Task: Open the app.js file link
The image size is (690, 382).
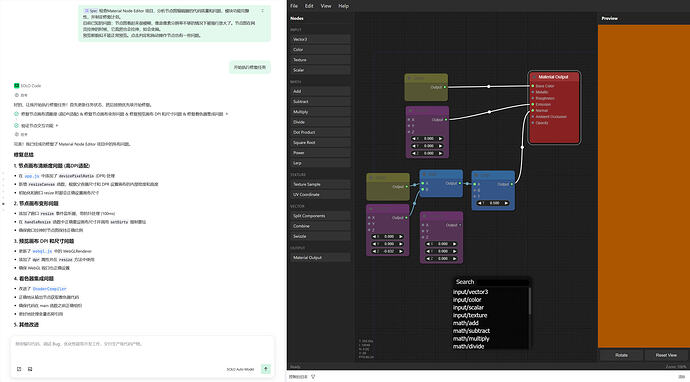Action: pos(32,176)
